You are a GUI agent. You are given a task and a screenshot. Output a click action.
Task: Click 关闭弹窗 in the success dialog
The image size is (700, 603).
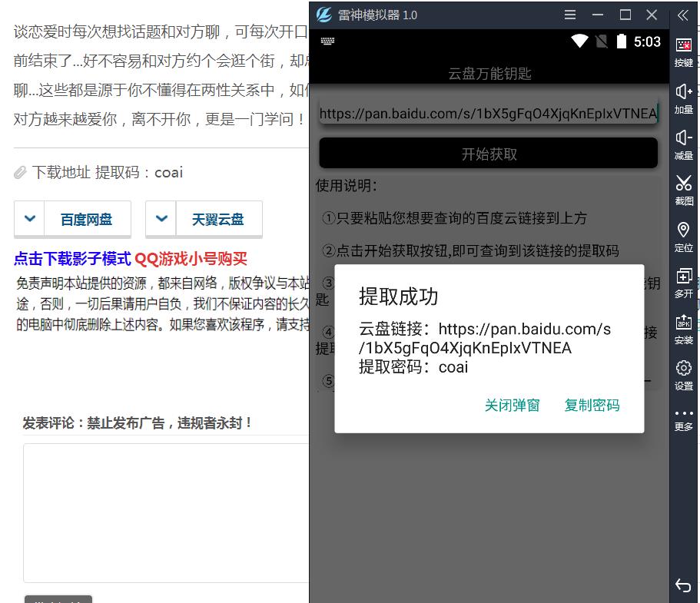[512, 406]
